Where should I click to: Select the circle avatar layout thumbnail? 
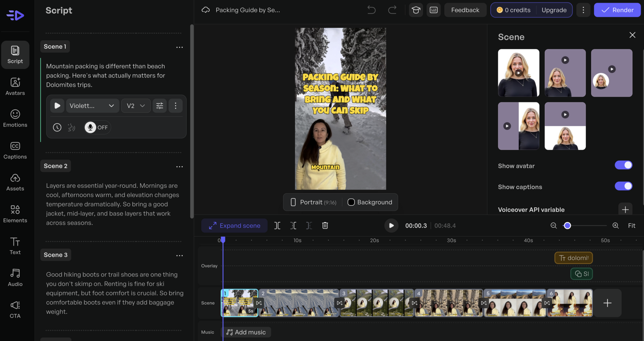[x=611, y=73]
